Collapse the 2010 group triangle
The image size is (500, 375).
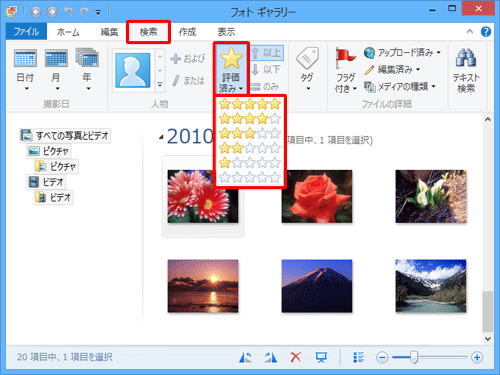point(161,137)
